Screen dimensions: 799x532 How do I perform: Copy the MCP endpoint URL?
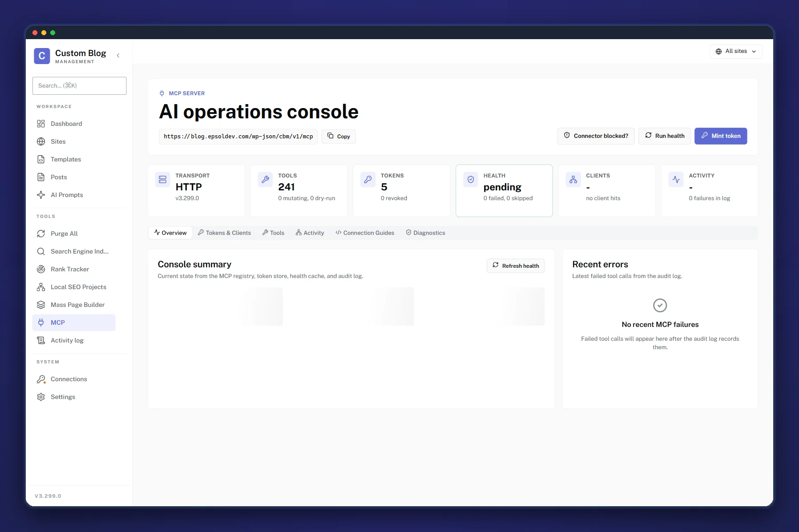tap(339, 136)
